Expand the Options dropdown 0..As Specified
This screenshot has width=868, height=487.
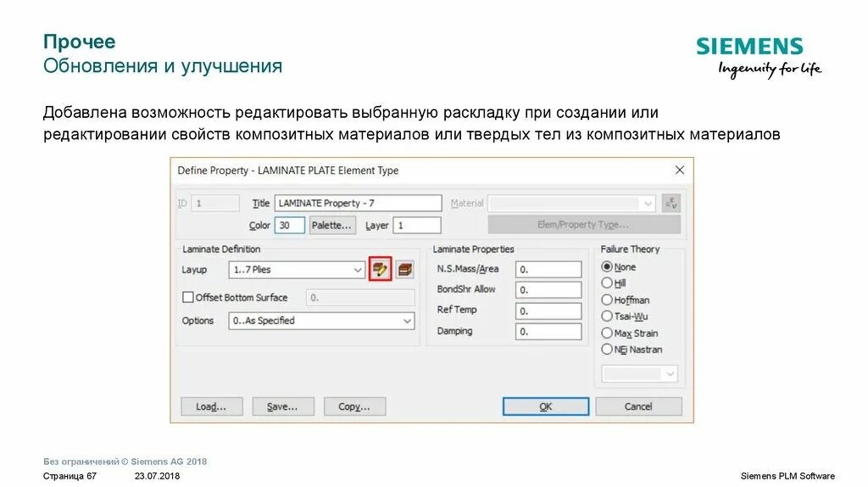coord(321,321)
